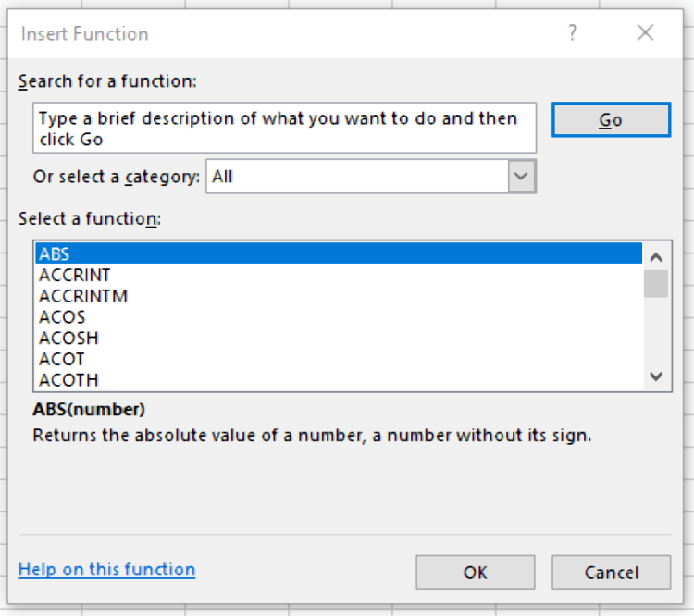Click the Go search button
Viewport: 694px width, 616px height.
[x=611, y=120]
